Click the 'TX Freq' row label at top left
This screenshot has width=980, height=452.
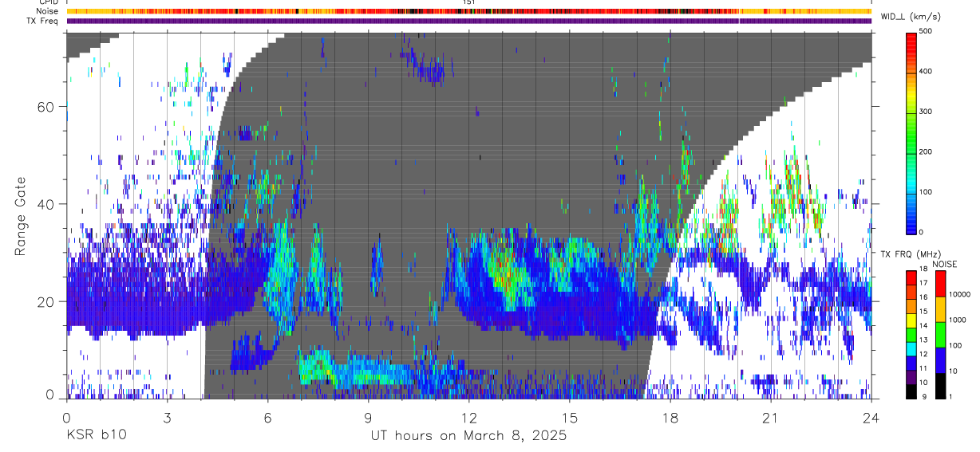[x=42, y=21]
